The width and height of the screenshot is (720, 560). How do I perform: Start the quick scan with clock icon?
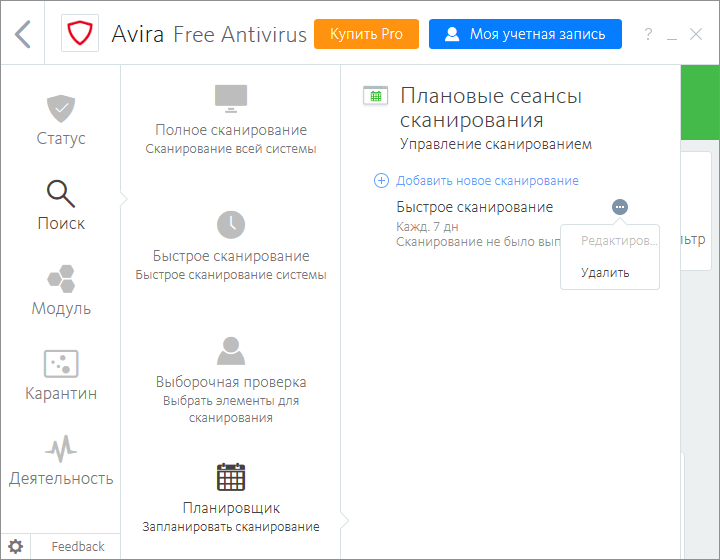[x=231, y=245]
